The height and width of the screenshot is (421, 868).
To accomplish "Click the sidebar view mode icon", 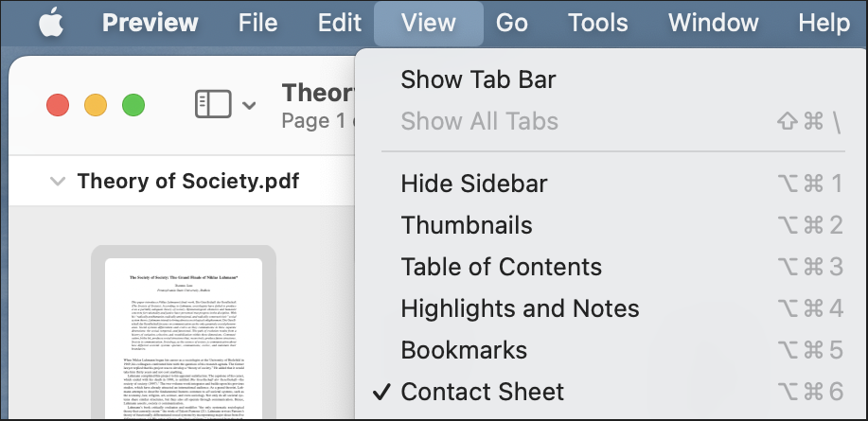I will (213, 105).
